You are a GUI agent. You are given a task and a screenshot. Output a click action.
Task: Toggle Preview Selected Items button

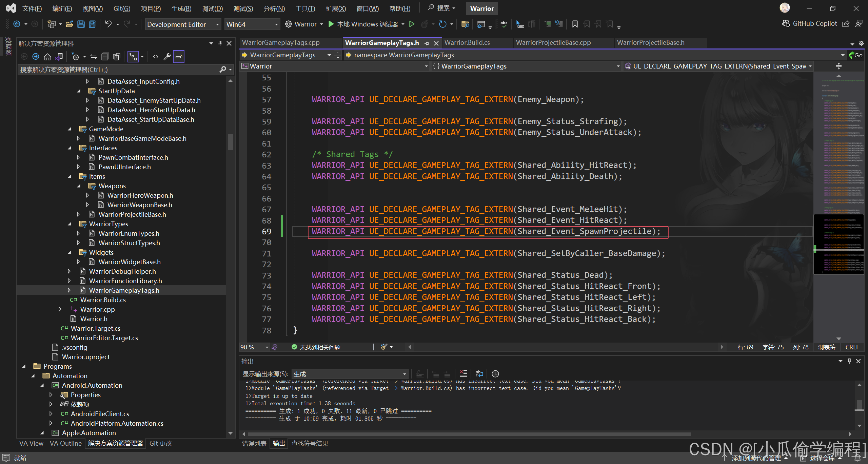(179, 57)
